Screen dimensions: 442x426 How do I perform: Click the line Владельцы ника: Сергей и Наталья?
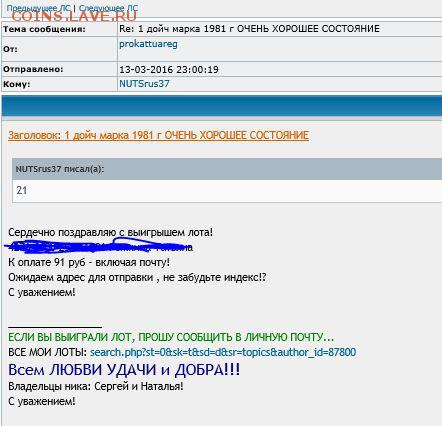point(96,387)
